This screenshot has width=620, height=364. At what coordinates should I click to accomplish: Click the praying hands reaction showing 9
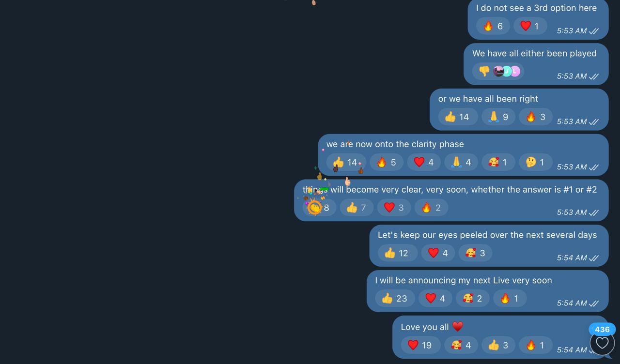tap(498, 117)
